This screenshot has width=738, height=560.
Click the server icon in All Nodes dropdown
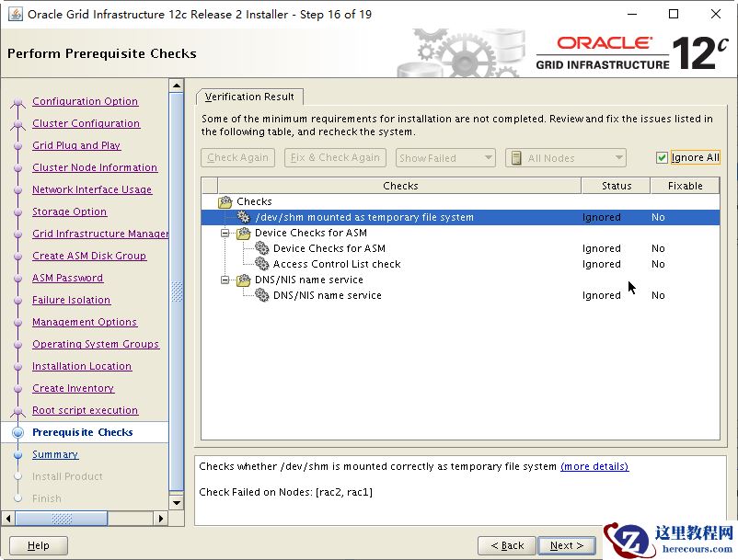pos(516,158)
